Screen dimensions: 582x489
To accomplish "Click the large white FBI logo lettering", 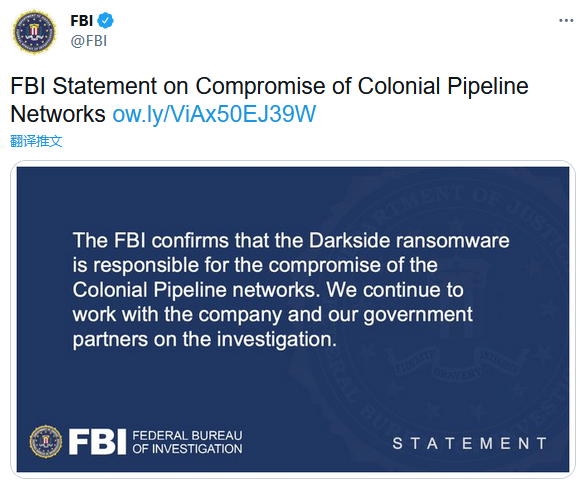I will point(97,442).
